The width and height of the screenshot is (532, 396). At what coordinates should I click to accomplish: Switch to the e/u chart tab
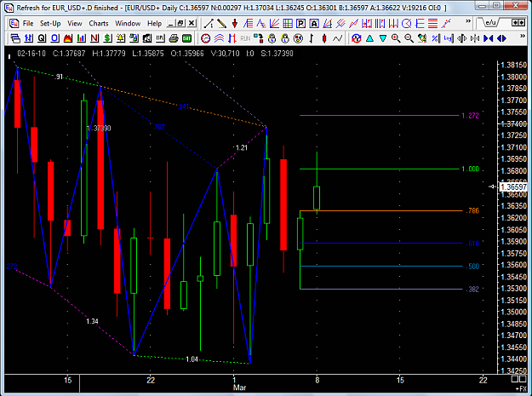pos(490,23)
